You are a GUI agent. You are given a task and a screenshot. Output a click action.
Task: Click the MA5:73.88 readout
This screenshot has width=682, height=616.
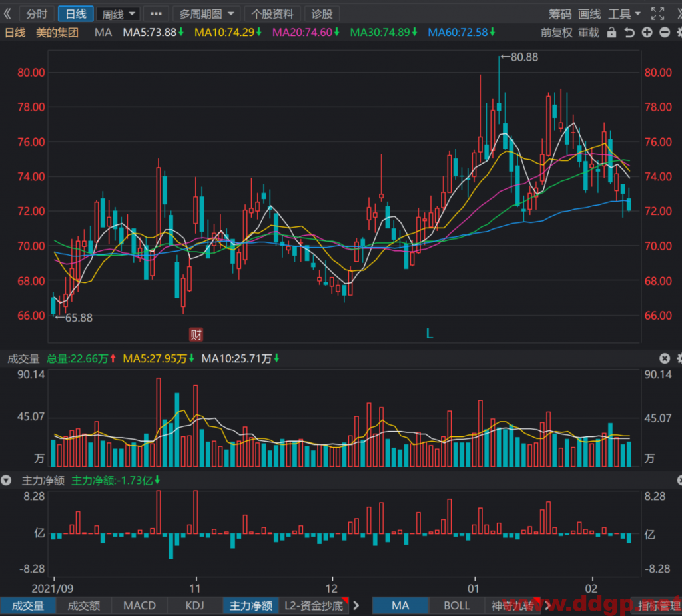point(153,33)
